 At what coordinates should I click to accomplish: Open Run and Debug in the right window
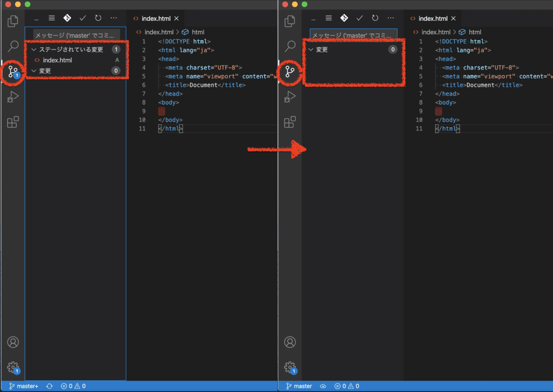tap(290, 97)
